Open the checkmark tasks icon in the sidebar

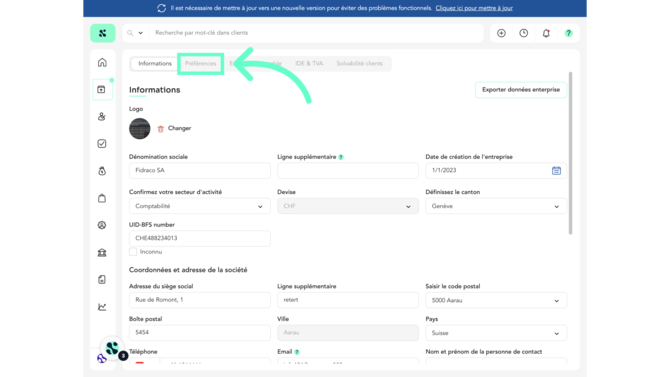(x=102, y=144)
